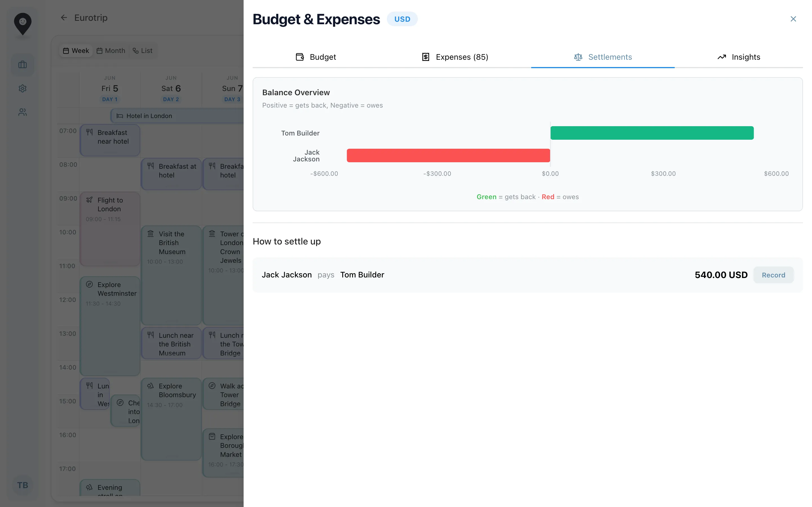
Task: Go to the Insights tab
Action: click(x=738, y=57)
